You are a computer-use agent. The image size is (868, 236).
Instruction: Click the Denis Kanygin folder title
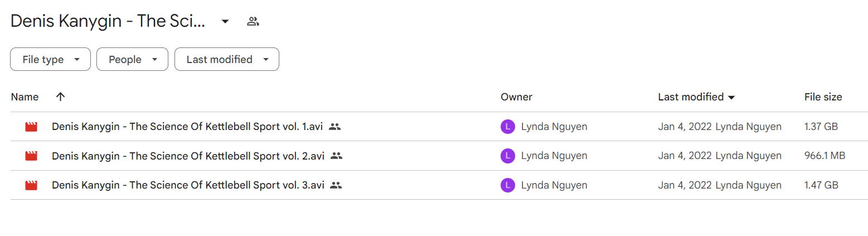[108, 22]
